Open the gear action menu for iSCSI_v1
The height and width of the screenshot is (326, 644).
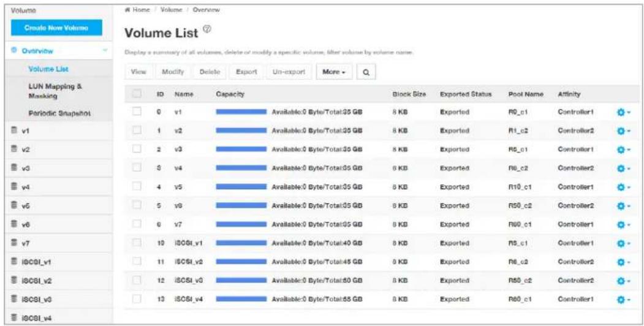click(x=623, y=243)
